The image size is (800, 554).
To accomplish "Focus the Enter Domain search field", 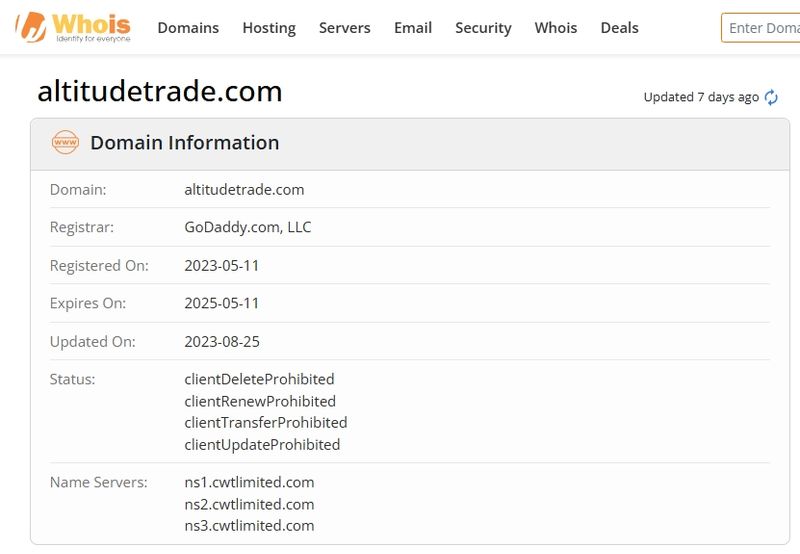I will 761,28.
